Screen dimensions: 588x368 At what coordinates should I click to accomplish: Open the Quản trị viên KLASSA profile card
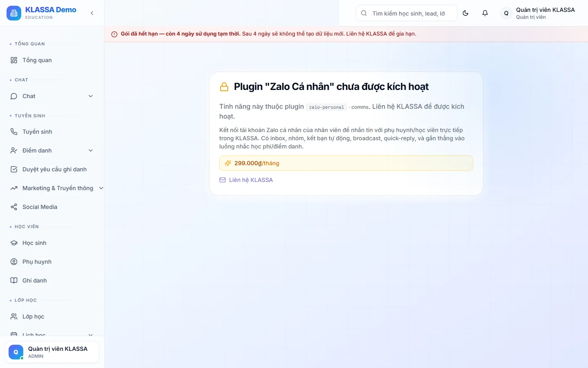[x=52, y=352]
